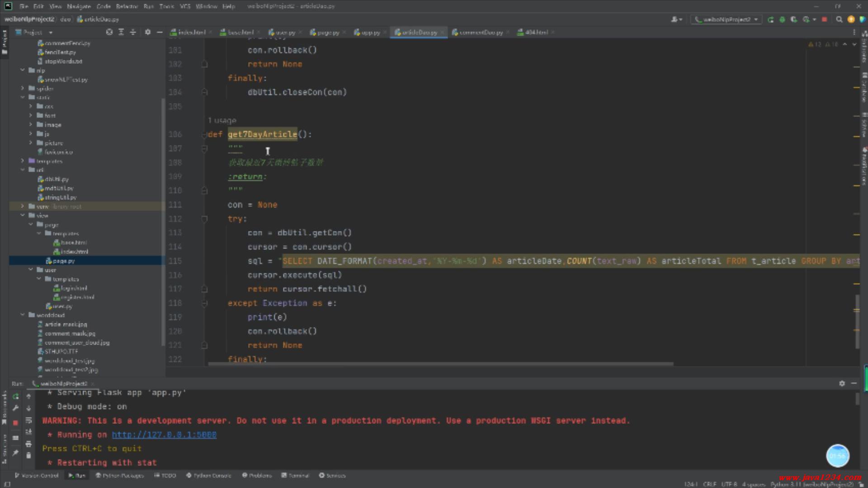Image resolution: width=868 pixels, height=488 pixels.
Task: Click print icon in Run console
Action: tap(28, 444)
